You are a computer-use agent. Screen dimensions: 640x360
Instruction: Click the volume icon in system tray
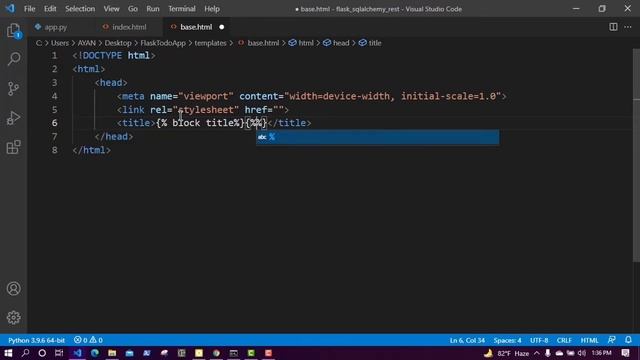coord(582,353)
